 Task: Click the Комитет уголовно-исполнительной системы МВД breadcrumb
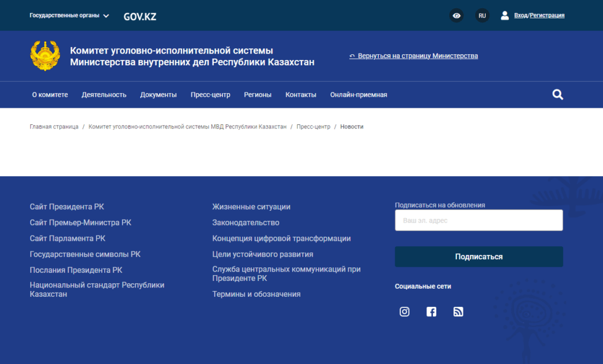pos(188,127)
